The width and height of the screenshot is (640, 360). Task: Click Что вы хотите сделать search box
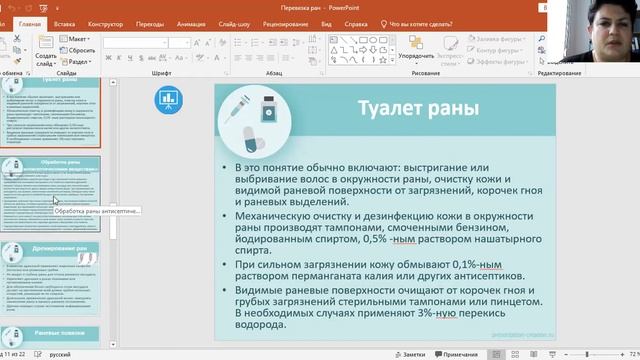coord(417,24)
